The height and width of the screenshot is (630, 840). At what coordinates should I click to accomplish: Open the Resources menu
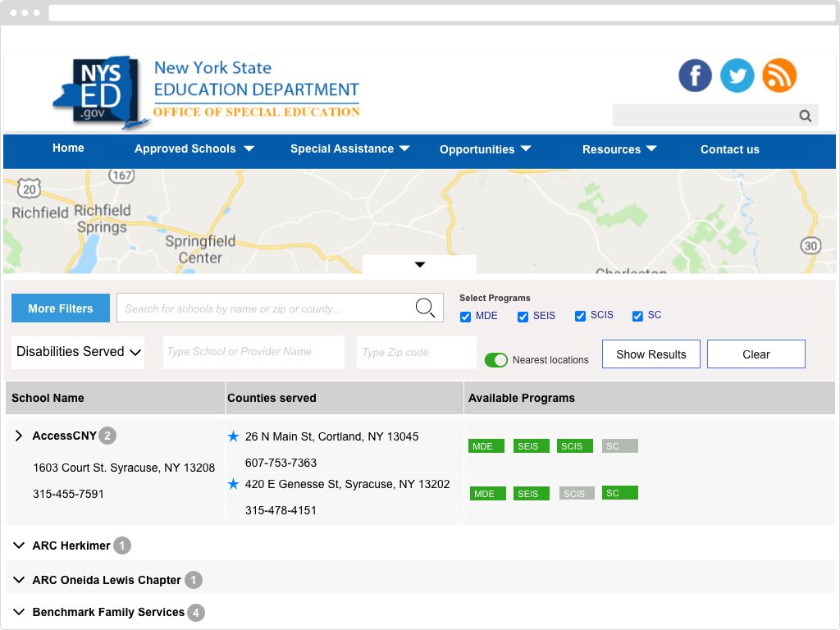tap(619, 149)
